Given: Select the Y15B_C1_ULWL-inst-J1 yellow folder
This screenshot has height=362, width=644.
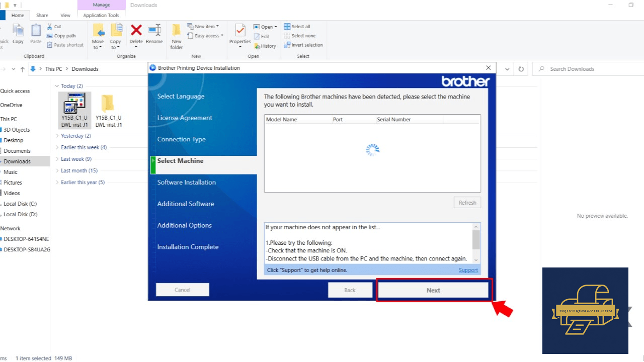Looking at the screenshot, I should pos(109,110).
